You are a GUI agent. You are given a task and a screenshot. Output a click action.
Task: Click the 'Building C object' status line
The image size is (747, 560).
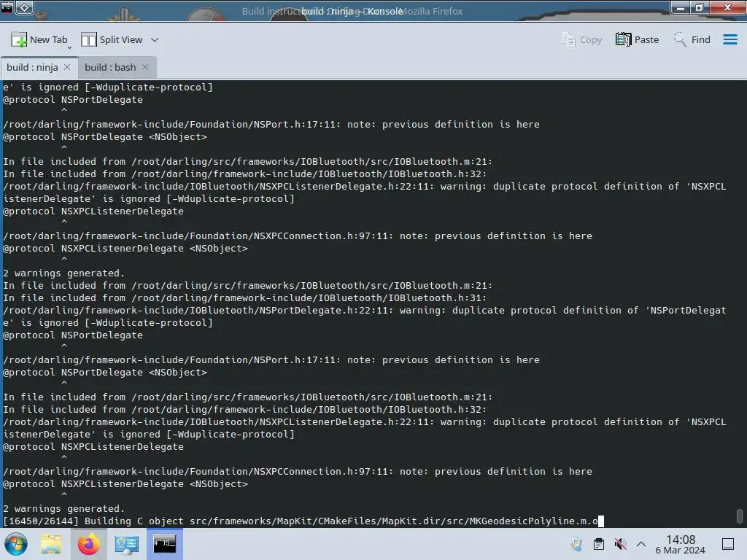point(301,521)
